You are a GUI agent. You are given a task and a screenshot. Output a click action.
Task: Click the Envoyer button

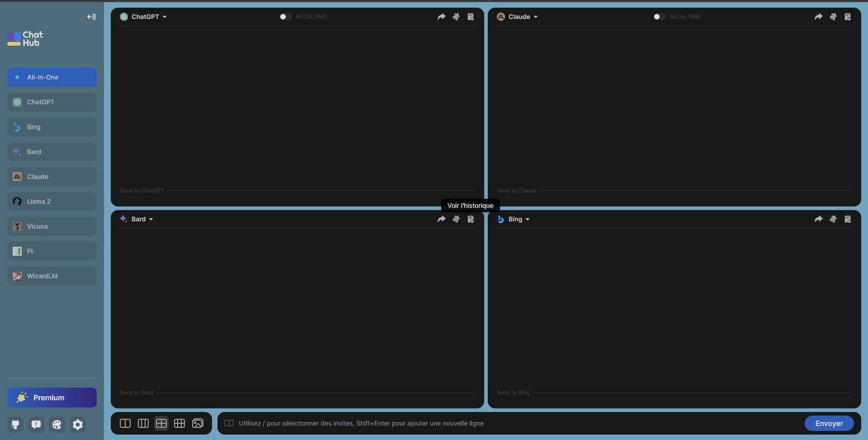point(829,423)
